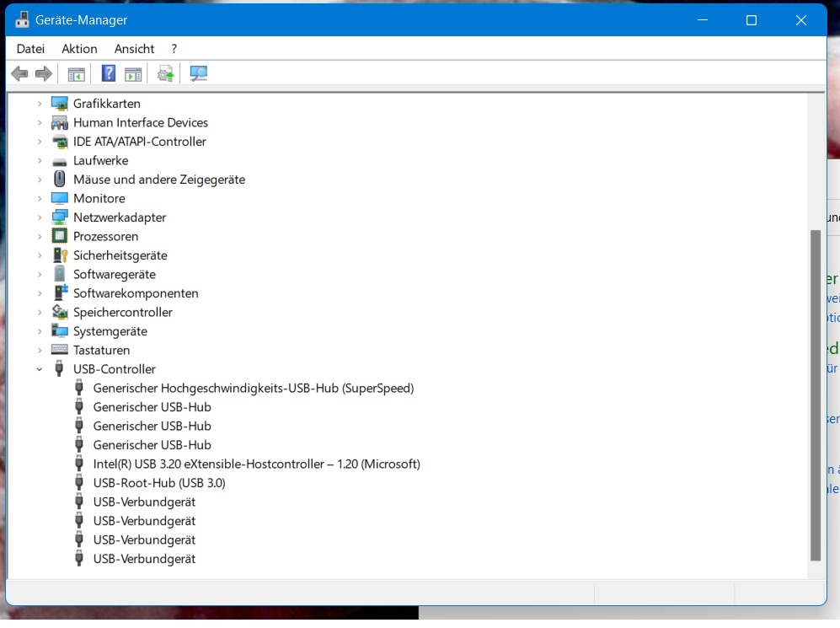Close the Geräte-Manager window
840x628 pixels.
tap(801, 20)
